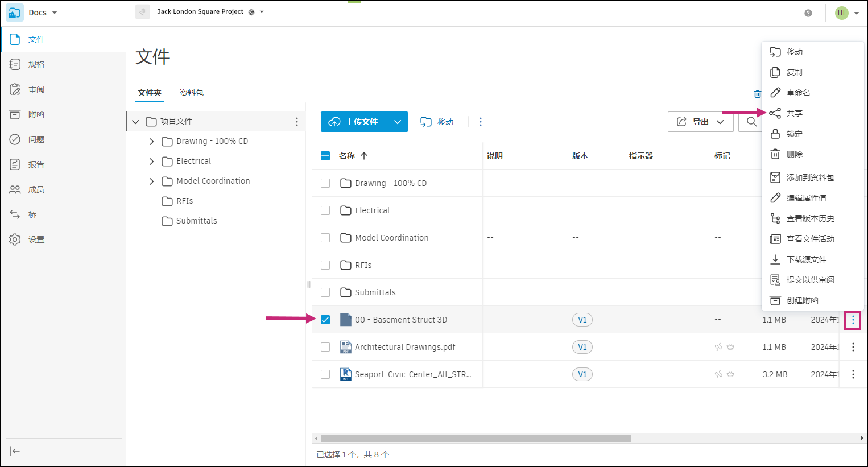Collapse the left sidebar panel icon
868x467 pixels.
tap(15, 451)
